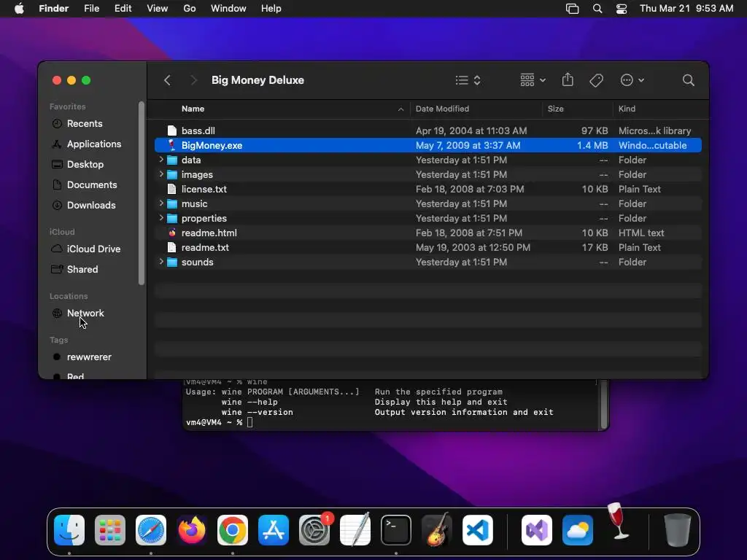Click the Finder window search icon
Viewport: 747px width, 560px height.
click(688, 80)
